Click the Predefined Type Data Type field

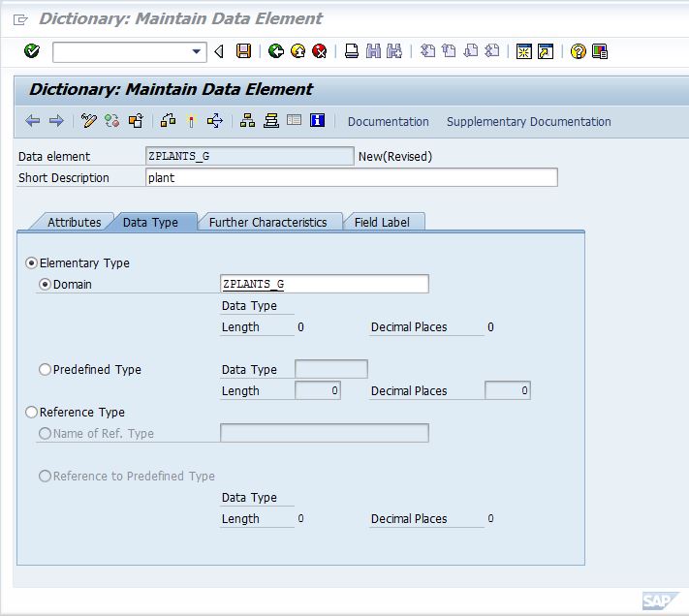click(331, 369)
